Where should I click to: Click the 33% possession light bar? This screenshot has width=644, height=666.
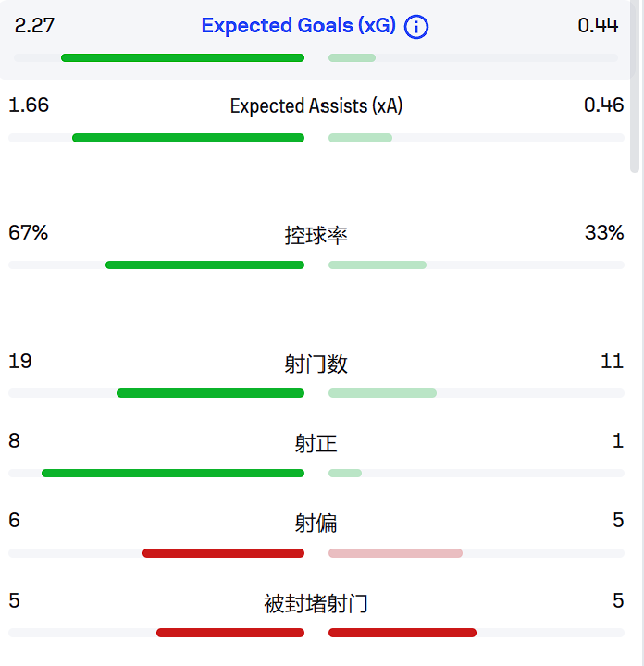coord(378,265)
